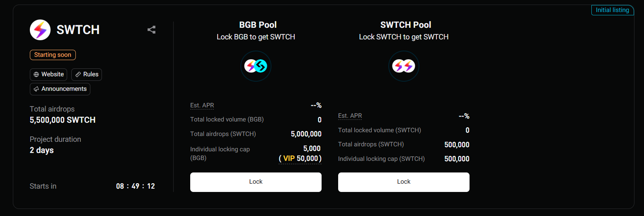
Task: Click the SWTCH Pool paired token icon
Action: [x=404, y=66]
